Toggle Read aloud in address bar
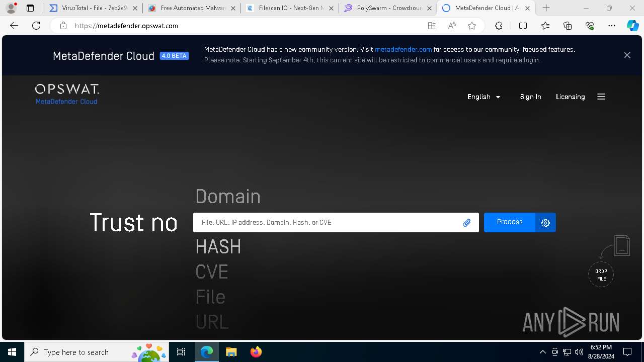644x362 pixels. [452, 26]
